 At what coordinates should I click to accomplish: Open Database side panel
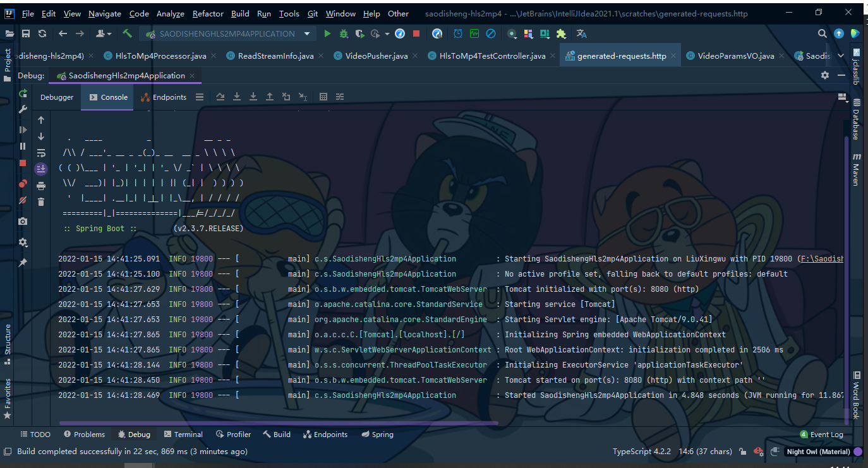(857, 119)
